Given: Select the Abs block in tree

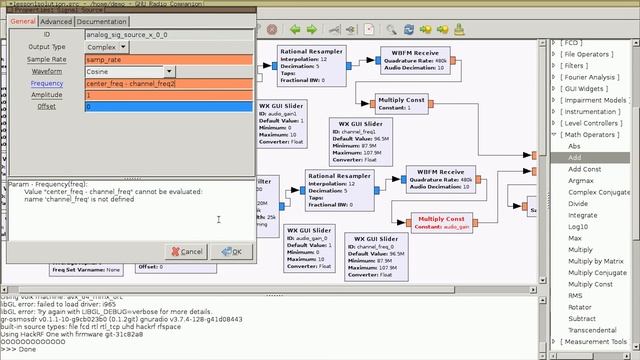Looking at the screenshot, I should (x=574, y=146).
